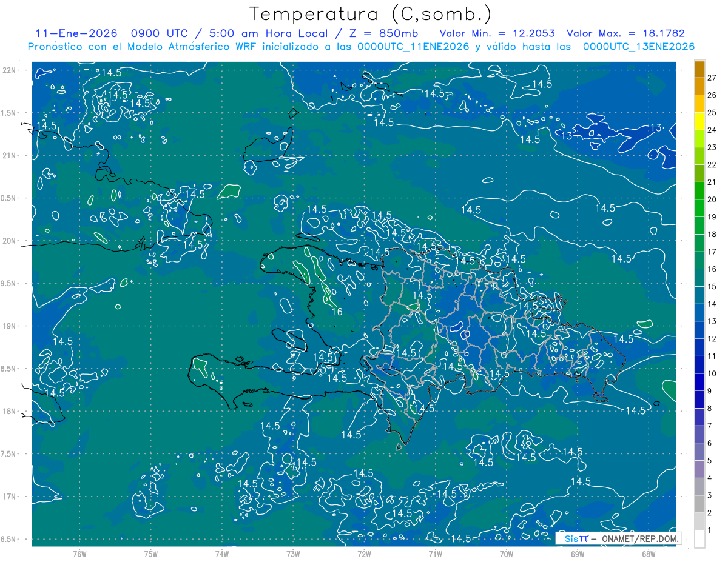Click the color scale label "14"
This screenshot has height=562, width=728.
point(712,304)
